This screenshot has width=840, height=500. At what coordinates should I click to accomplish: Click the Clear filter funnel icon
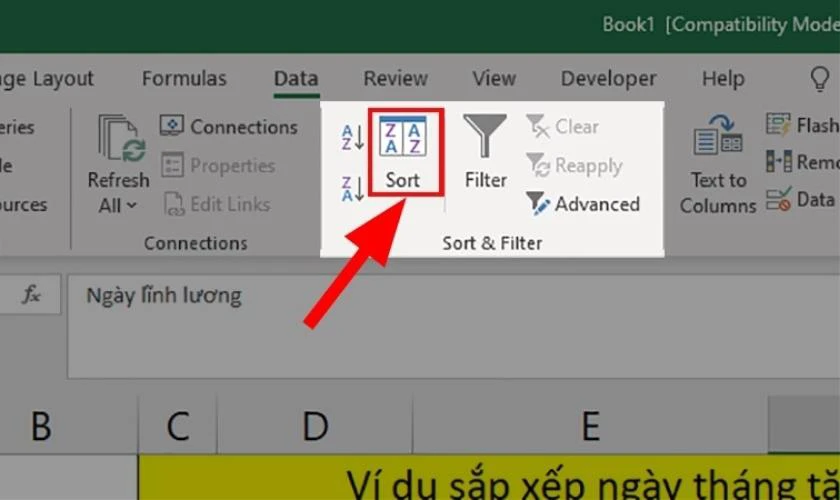pyautogui.click(x=537, y=126)
